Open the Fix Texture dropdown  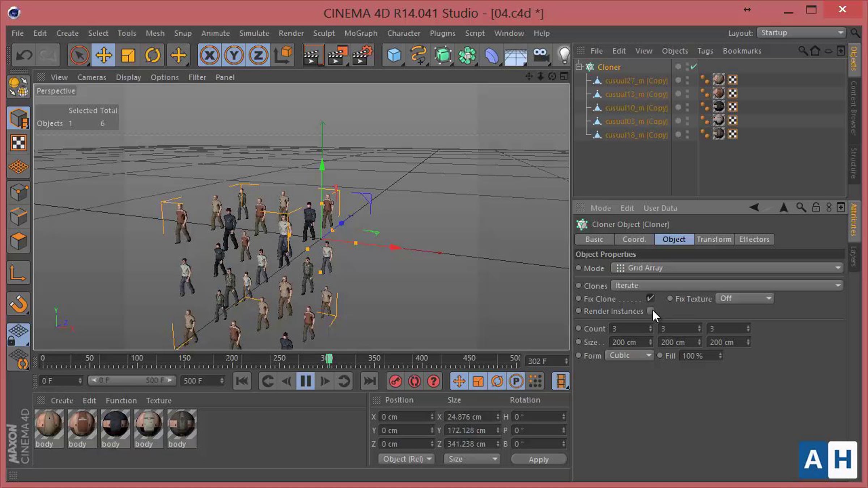tap(745, 299)
